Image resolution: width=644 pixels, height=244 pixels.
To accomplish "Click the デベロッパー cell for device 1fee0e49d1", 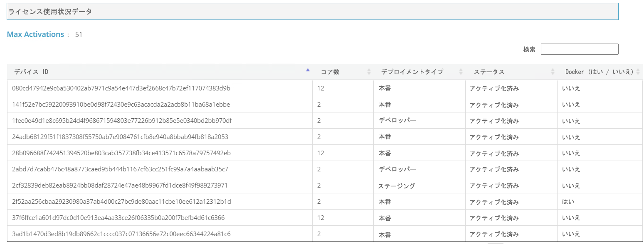I will (397, 120).
